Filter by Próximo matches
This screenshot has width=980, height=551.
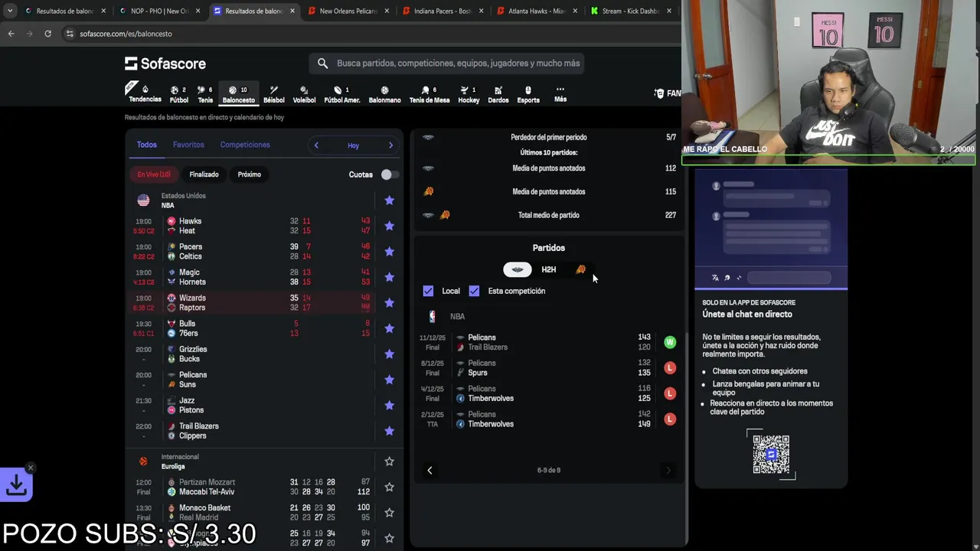point(249,174)
